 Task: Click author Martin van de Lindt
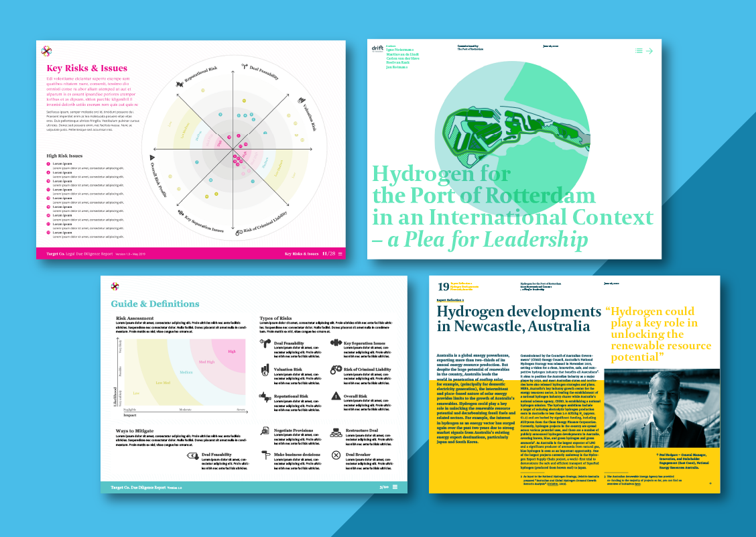click(x=402, y=54)
